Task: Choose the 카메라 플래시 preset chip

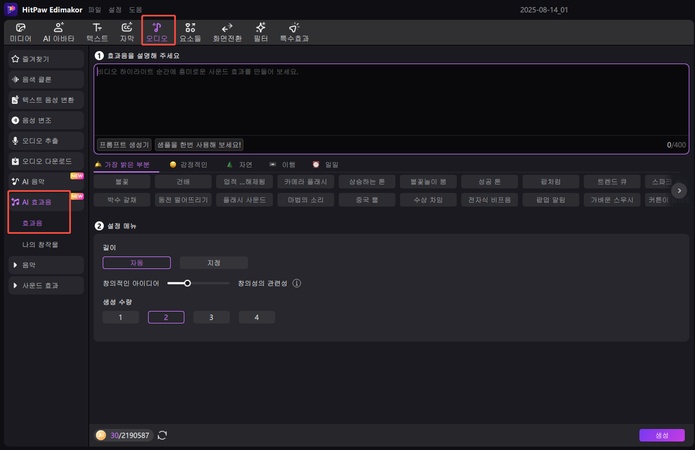Action: tap(305, 182)
